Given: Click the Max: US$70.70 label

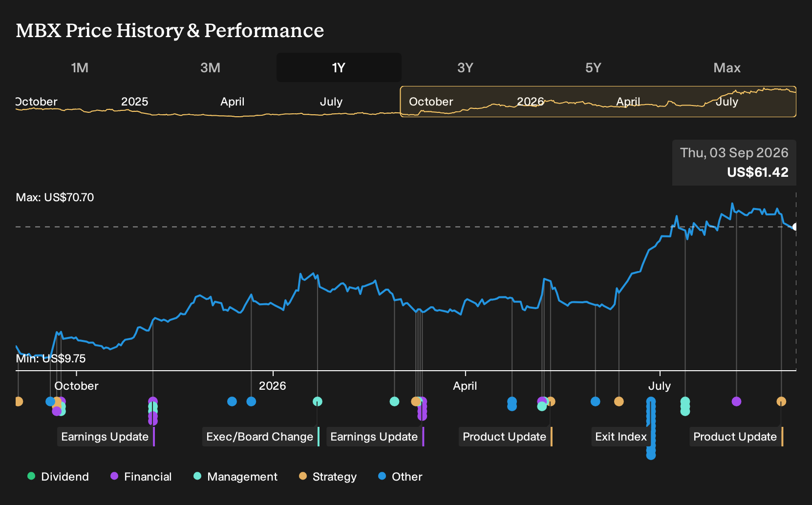Looking at the screenshot, I should 55,197.
